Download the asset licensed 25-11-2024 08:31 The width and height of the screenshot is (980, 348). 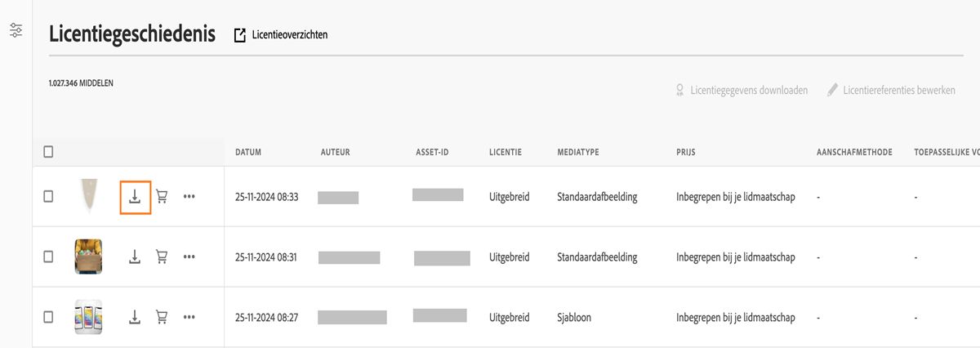tap(135, 257)
